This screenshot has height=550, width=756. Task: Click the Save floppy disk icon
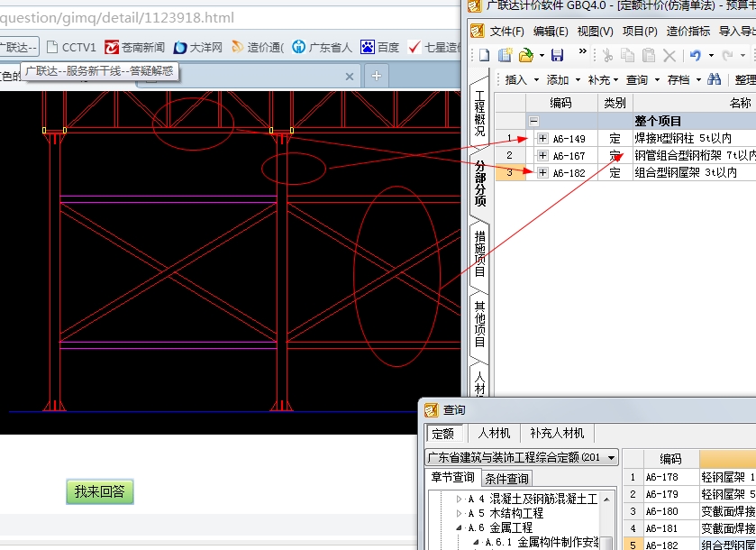pos(558,56)
